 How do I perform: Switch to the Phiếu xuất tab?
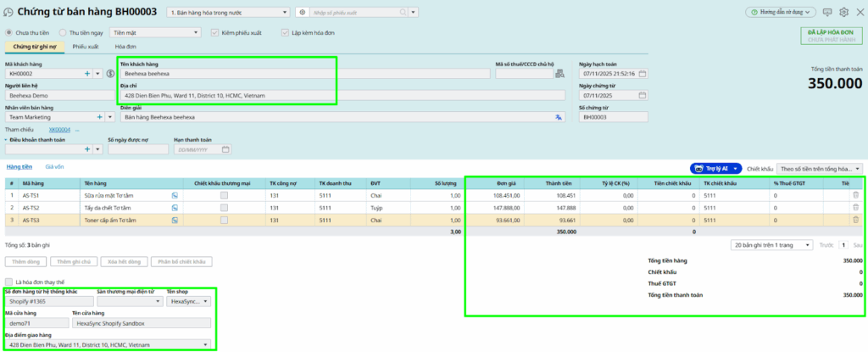point(86,47)
